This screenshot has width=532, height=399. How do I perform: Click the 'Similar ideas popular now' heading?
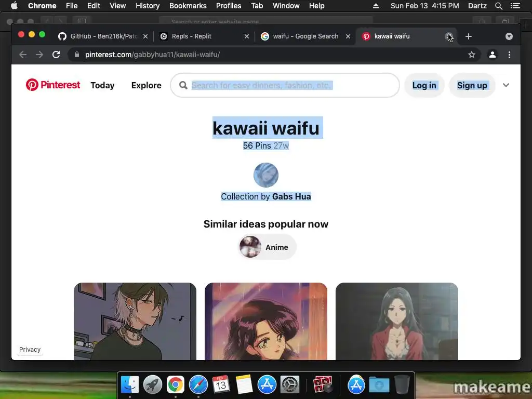(x=265, y=224)
